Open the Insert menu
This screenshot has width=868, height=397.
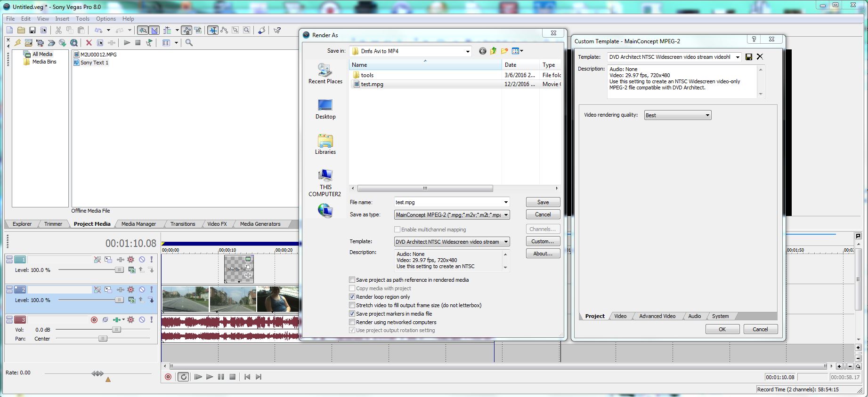click(62, 19)
